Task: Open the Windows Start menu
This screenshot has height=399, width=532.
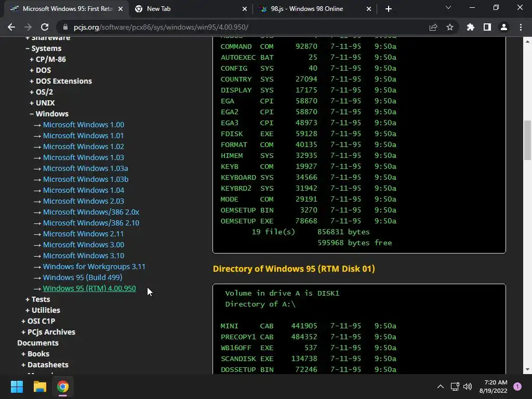Action: click(x=17, y=387)
